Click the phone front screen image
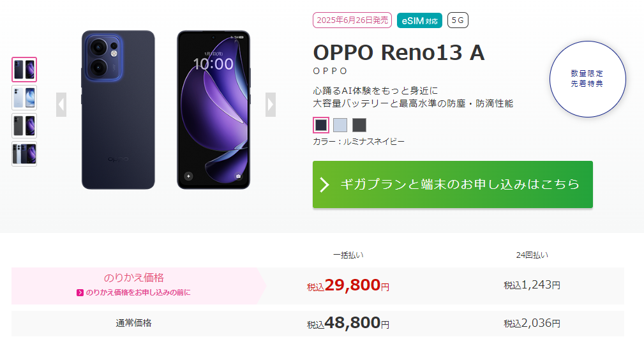 coord(213,110)
